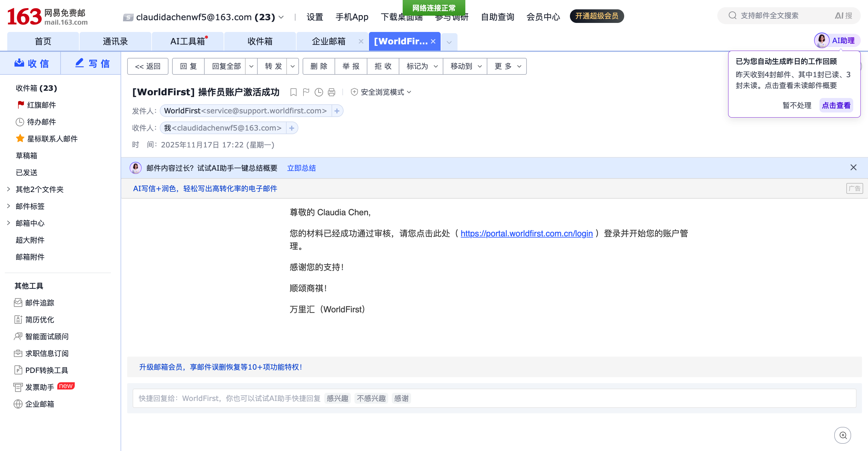Open 设置 in the top menu
868x451 pixels.
coord(315,17)
